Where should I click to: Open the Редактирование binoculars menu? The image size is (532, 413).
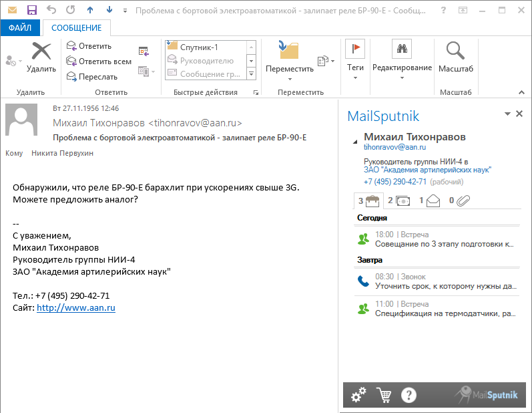402,59
